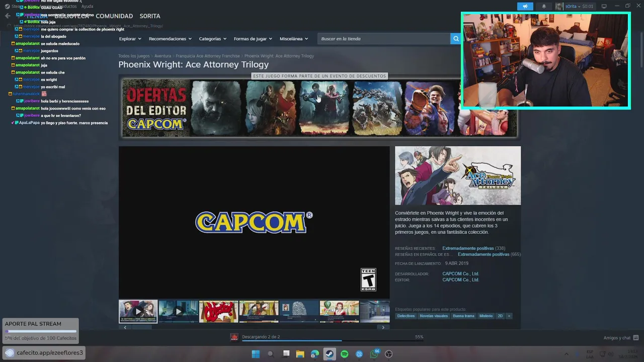Click the Windows Start button
The width and height of the screenshot is (644, 362).
256,354
